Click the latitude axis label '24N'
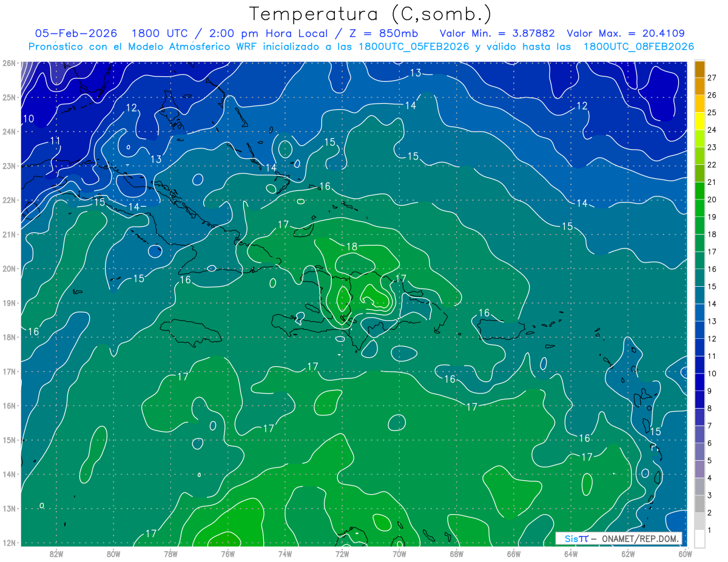 tap(8, 131)
